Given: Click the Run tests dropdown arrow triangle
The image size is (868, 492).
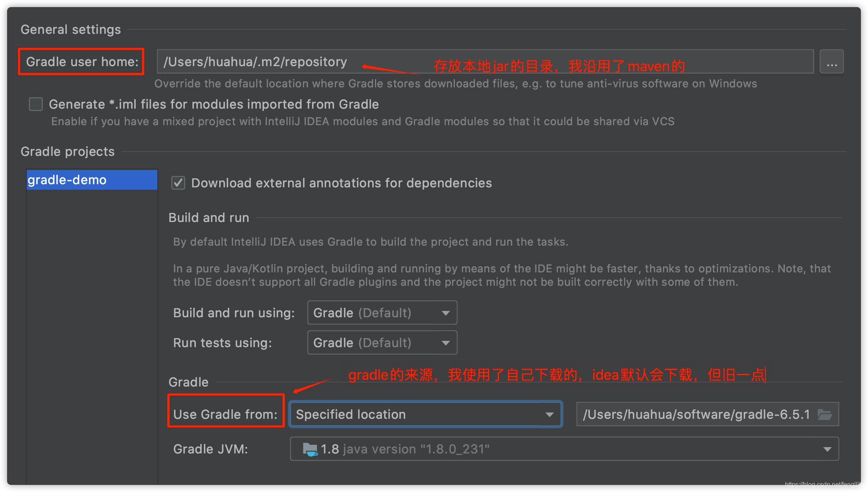Looking at the screenshot, I should click(446, 342).
